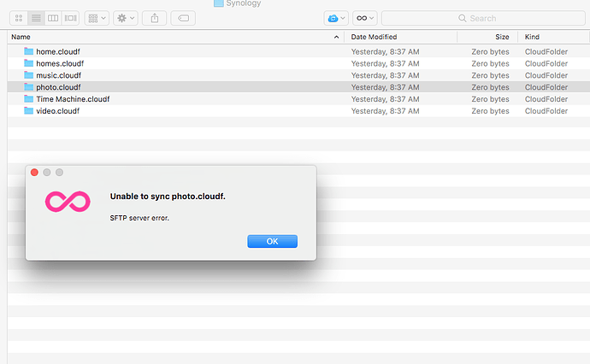Open the blue cloud sync dropdown
This screenshot has height=364, width=590.
coord(336,18)
